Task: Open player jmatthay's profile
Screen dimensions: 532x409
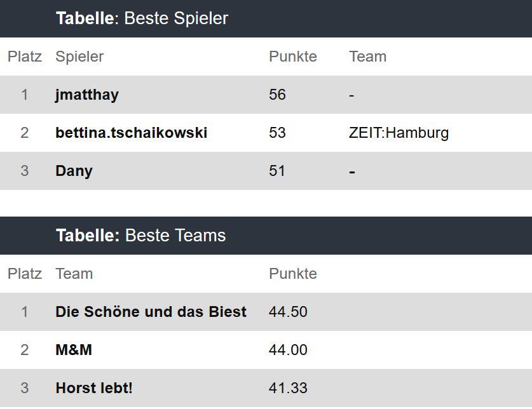Action: pyautogui.click(x=87, y=95)
